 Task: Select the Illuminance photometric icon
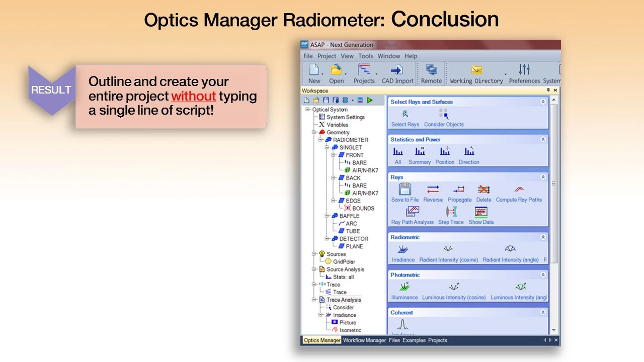405,287
